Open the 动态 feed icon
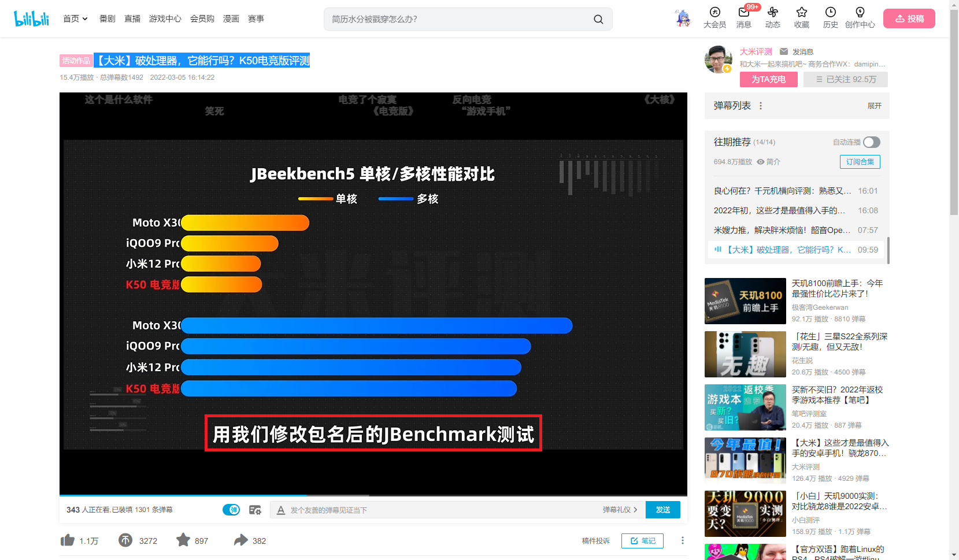This screenshot has width=959, height=560. (773, 18)
